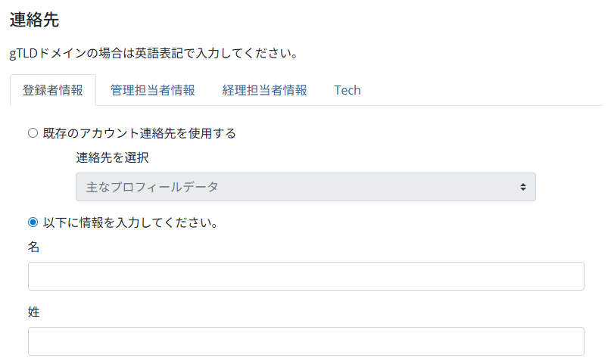Viewport: 611px width, 364px height.
Task: Click the 以下に情報を入力してください label text
Action: coord(131,222)
